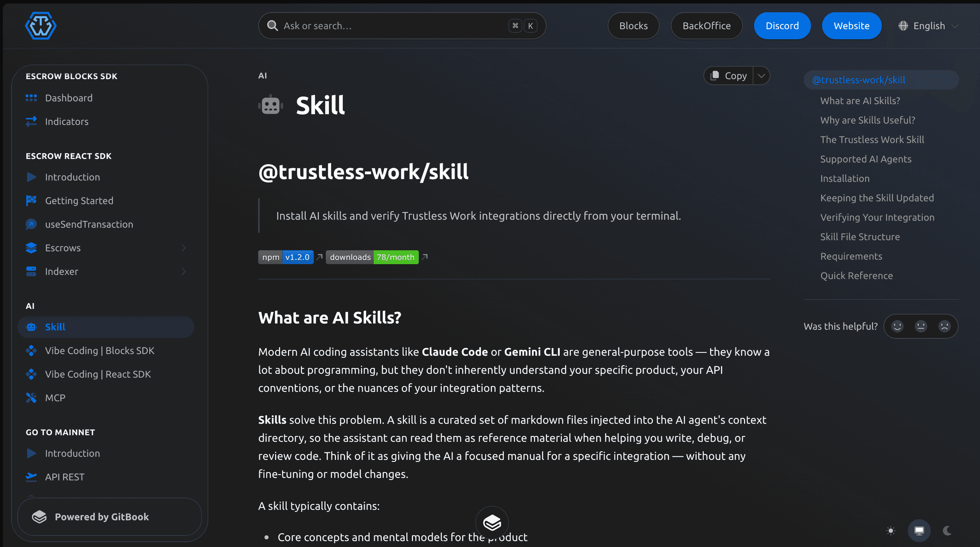Open external link arrow beside npm badge

pyautogui.click(x=320, y=257)
